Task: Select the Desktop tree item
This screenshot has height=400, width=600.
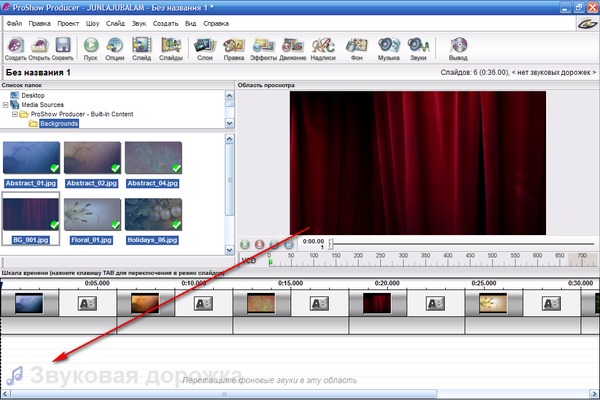Action: (x=28, y=95)
